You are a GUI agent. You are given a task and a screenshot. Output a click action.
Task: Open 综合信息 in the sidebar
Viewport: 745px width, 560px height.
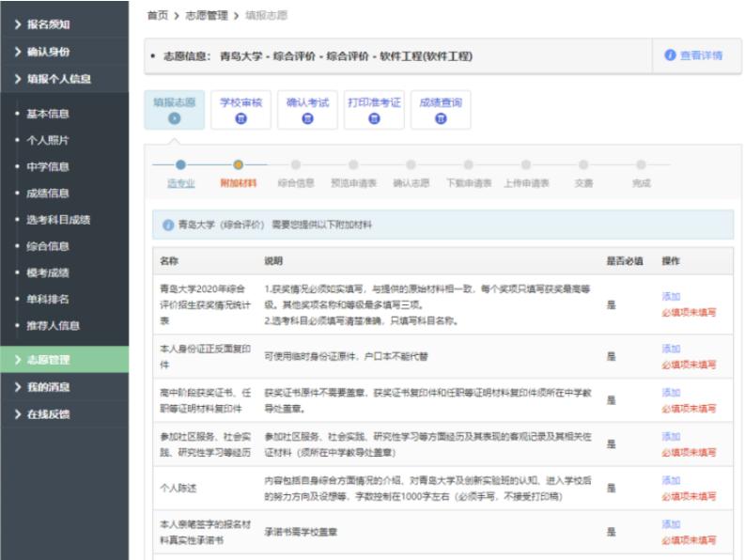[48, 246]
